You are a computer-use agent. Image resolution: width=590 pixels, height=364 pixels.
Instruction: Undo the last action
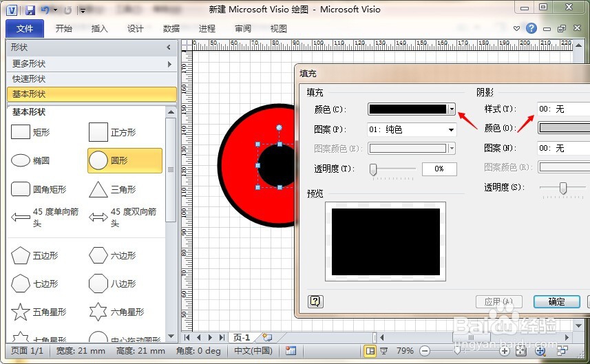(x=45, y=10)
